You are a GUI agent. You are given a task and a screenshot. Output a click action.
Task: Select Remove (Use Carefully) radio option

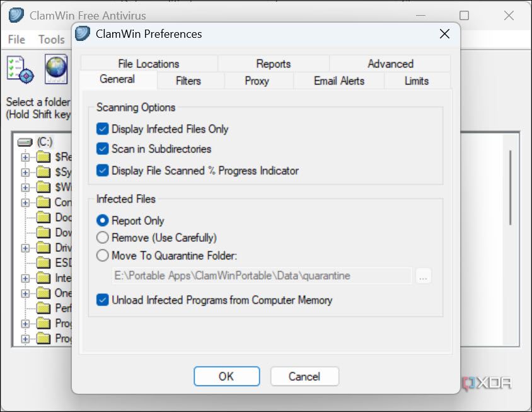[103, 237]
